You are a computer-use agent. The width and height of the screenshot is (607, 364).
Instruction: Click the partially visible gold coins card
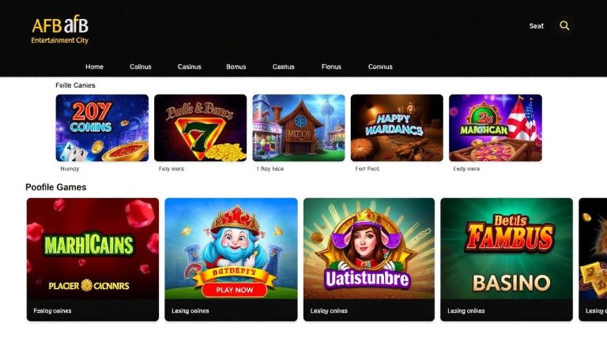tap(593, 260)
